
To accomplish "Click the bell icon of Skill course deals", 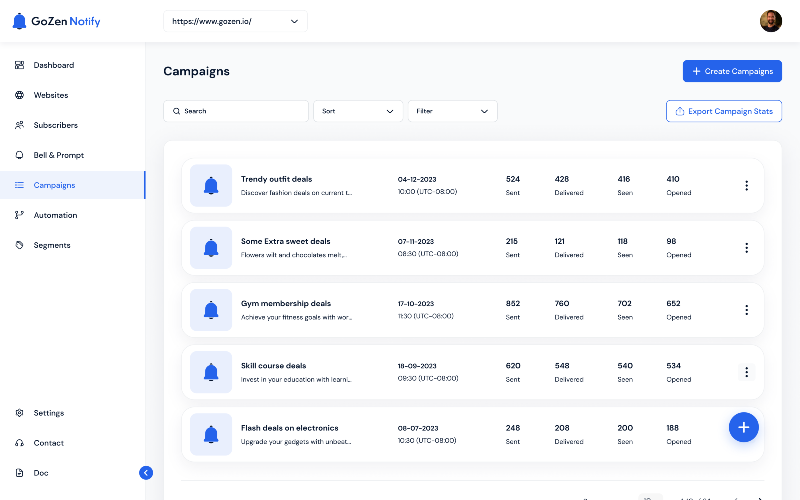I will (211, 372).
